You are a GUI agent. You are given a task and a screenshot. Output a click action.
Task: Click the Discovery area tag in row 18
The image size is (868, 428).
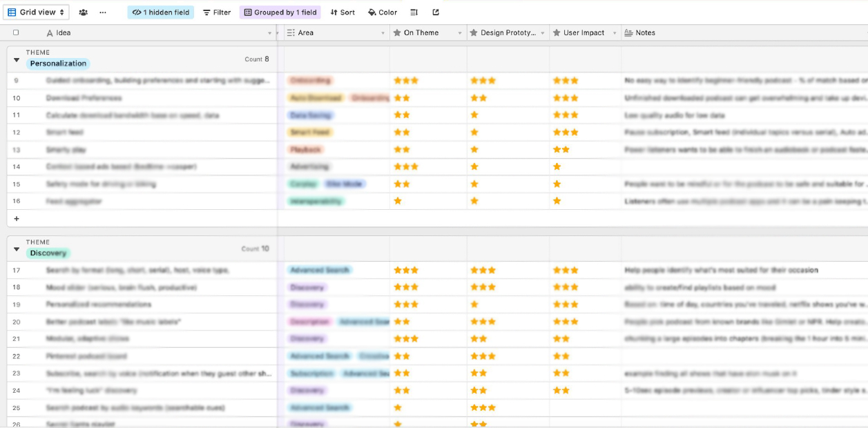[x=307, y=287]
